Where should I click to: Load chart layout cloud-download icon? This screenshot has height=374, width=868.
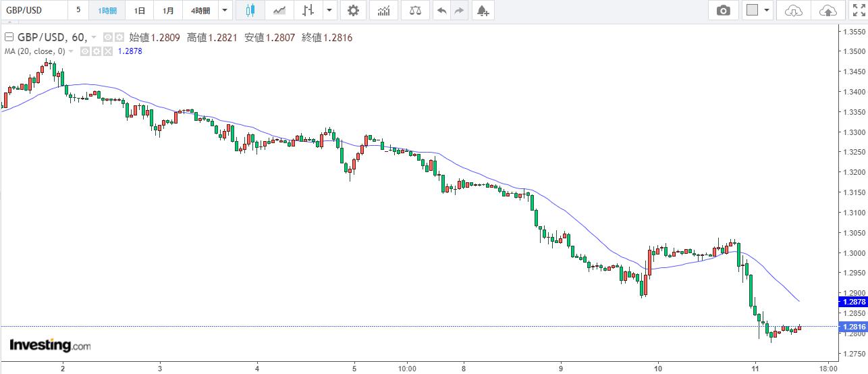(794, 11)
